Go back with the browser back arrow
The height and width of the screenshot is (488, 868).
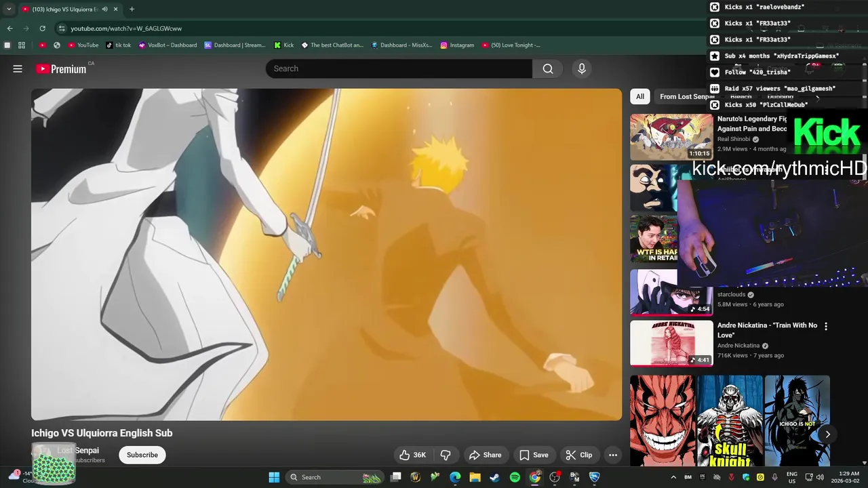point(9,28)
